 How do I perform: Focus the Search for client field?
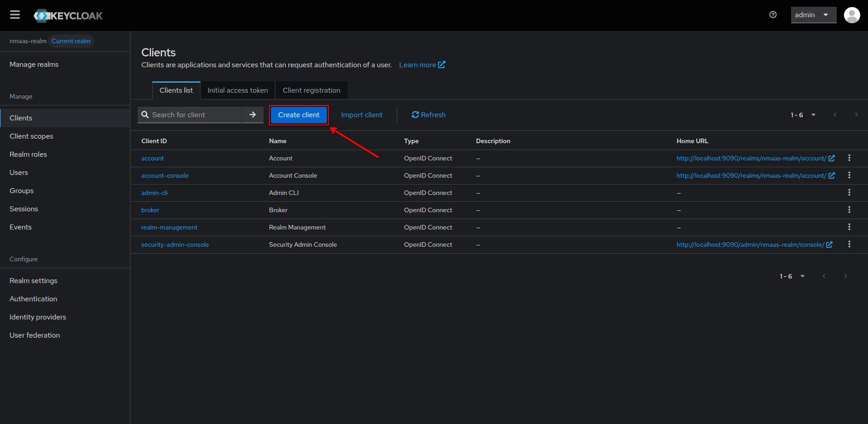[193, 115]
